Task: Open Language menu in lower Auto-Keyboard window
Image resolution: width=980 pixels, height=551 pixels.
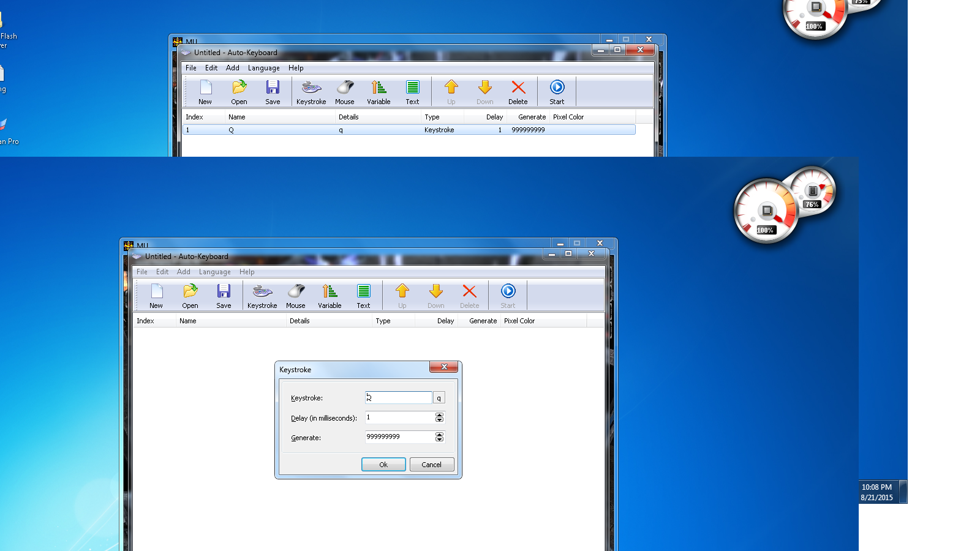Action: [x=215, y=272]
